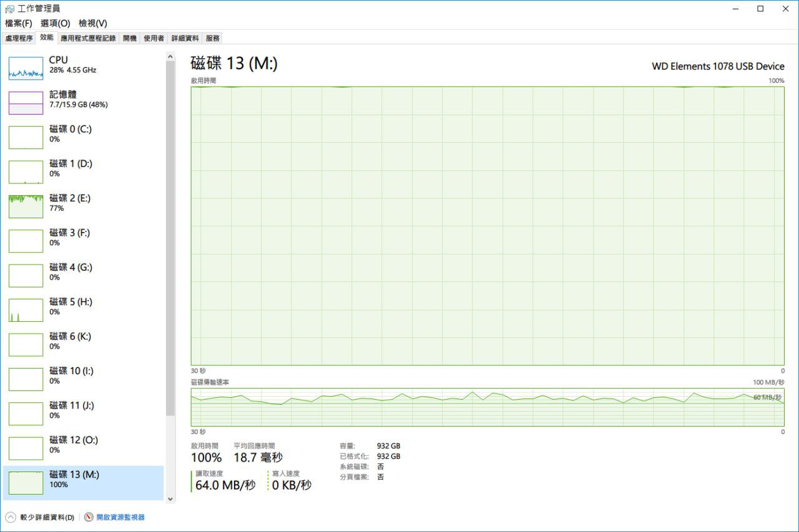The height and width of the screenshot is (532, 799).
Task: Select the 記憶體 memory usage thumbnail
Action: [26, 102]
